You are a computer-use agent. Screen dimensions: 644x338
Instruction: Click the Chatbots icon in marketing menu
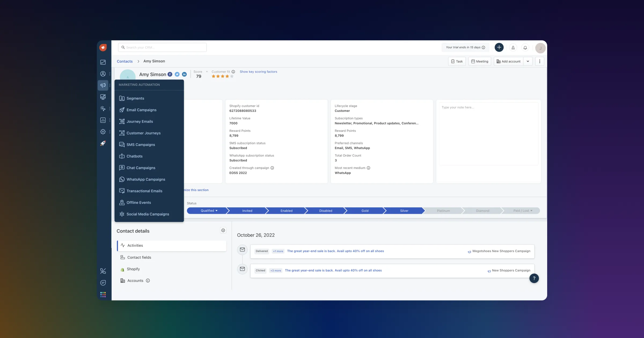[x=122, y=156]
